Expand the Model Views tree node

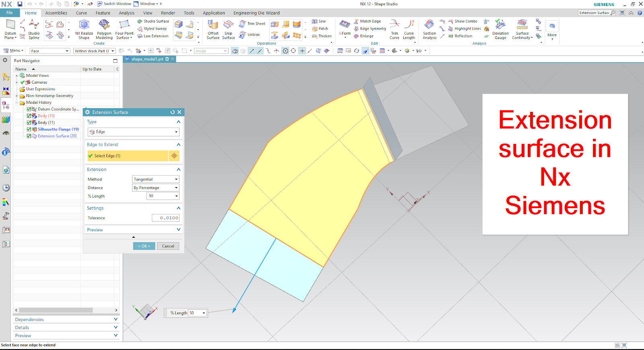(17, 76)
